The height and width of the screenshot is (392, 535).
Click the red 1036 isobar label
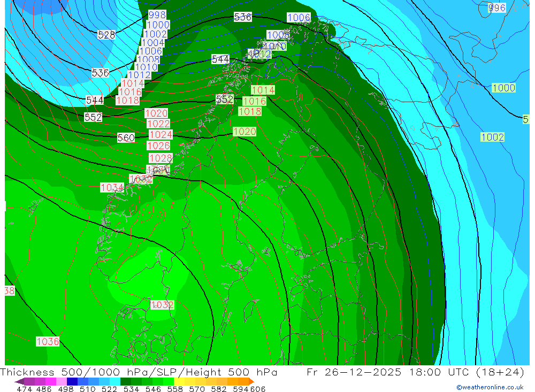(x=48, y=342)
